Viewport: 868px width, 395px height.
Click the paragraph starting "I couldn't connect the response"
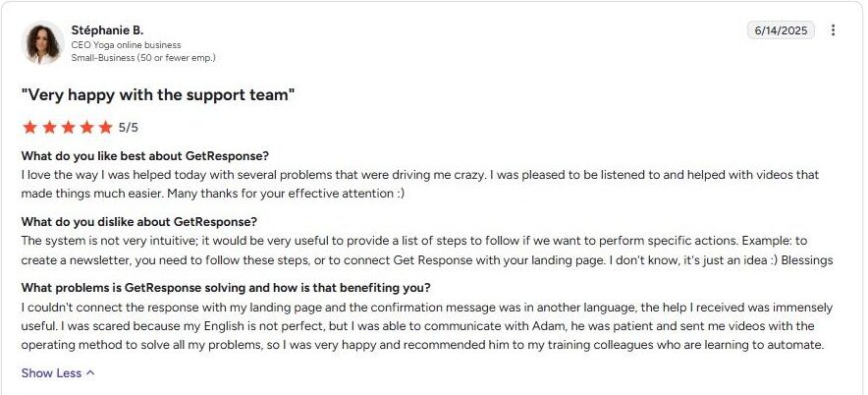(427, 326)
